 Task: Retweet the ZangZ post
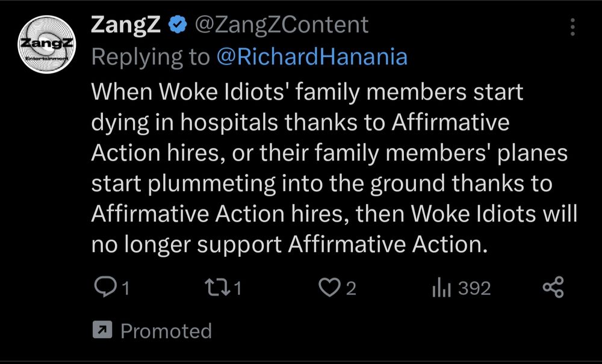click(217, 288)
